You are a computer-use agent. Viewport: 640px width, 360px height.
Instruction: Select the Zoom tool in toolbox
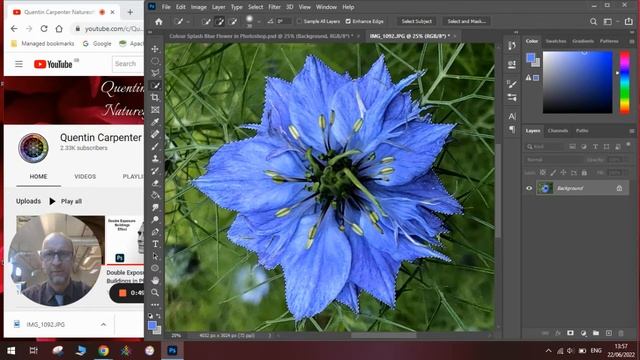coord(155,293)
